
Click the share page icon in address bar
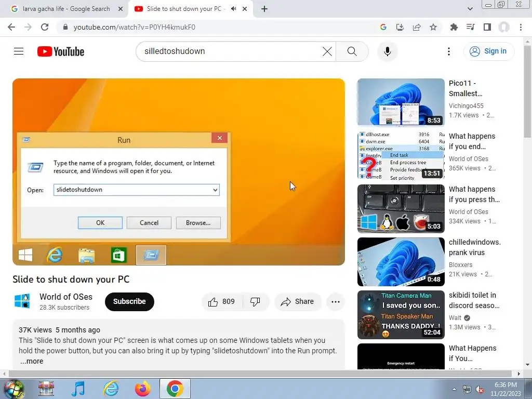point(417,27)
